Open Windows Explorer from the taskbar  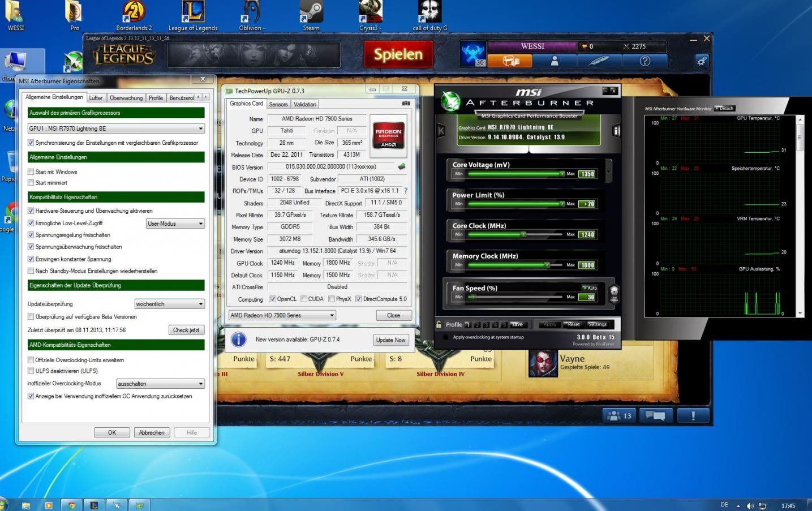(x=26, y=505)
